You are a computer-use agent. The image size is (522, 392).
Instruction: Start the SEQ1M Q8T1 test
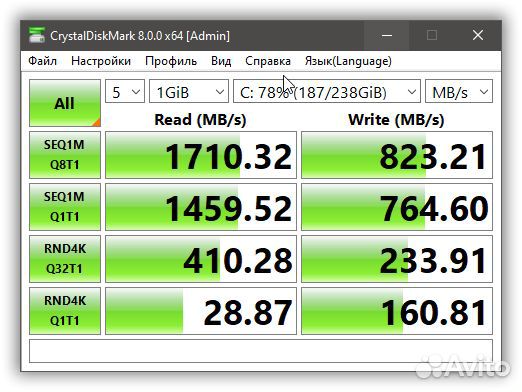pyautogui.click(x=65, y=155)
